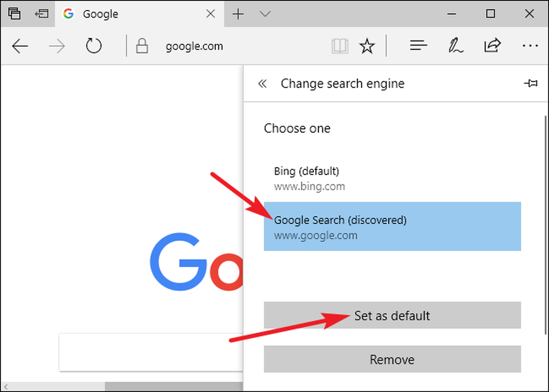The height and width of the screenshot is (392, 549).
Task: Go back from Change search engine pane
Action: 262,83
